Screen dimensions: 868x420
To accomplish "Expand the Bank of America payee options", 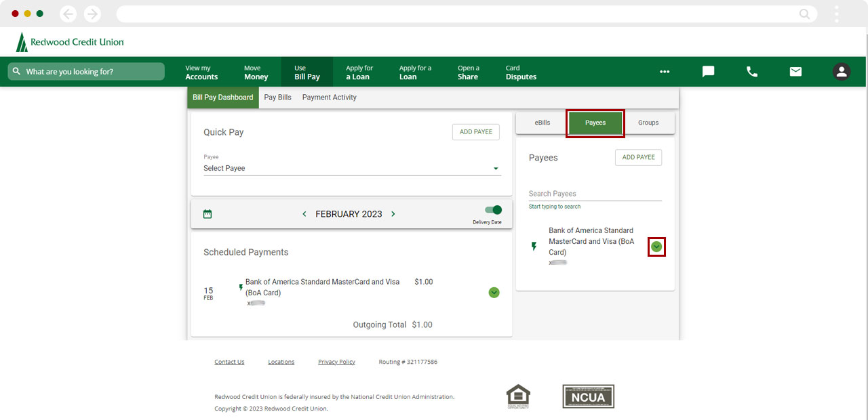I will tap(656, 247).
